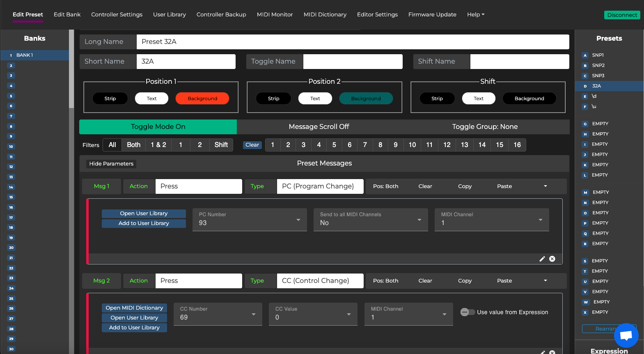The width and height of the screenshot is (644, 354).
Task: Remove Msg 1 with the circled X icon
Action: pyautogui.click(x=552, y=259)
